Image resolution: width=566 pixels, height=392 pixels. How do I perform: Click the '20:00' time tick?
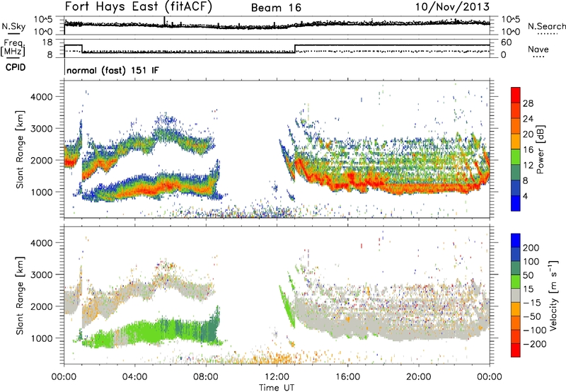[x=418, y=377]
